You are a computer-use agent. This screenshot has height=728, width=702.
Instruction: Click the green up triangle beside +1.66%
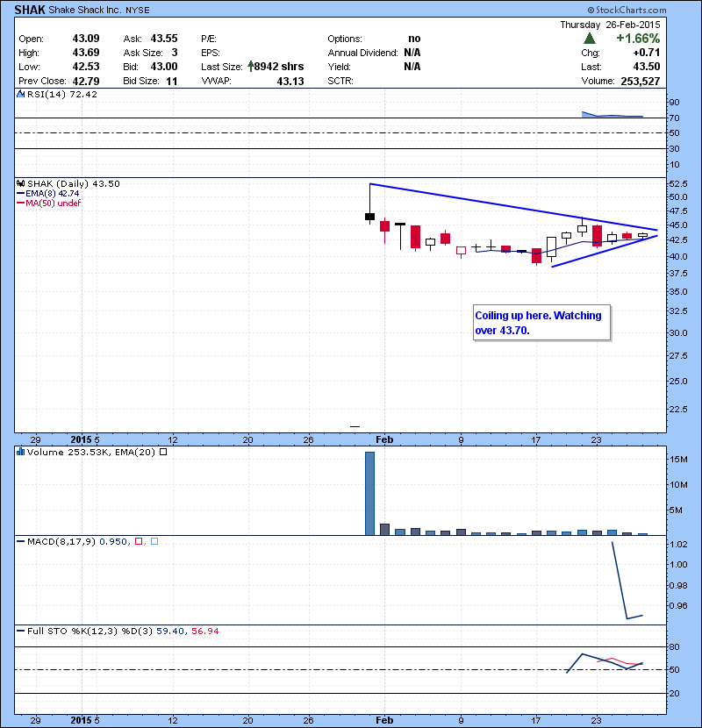coord(589,38)
